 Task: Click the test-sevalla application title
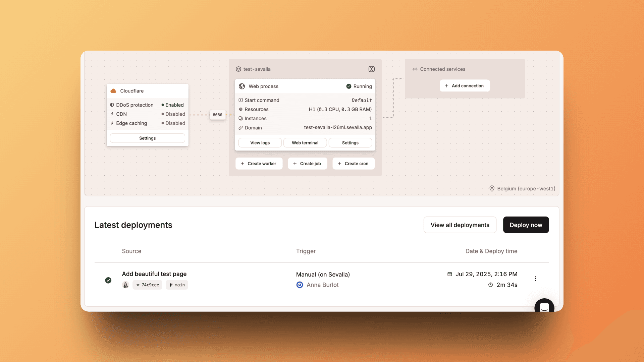click(x=257, y=69)
